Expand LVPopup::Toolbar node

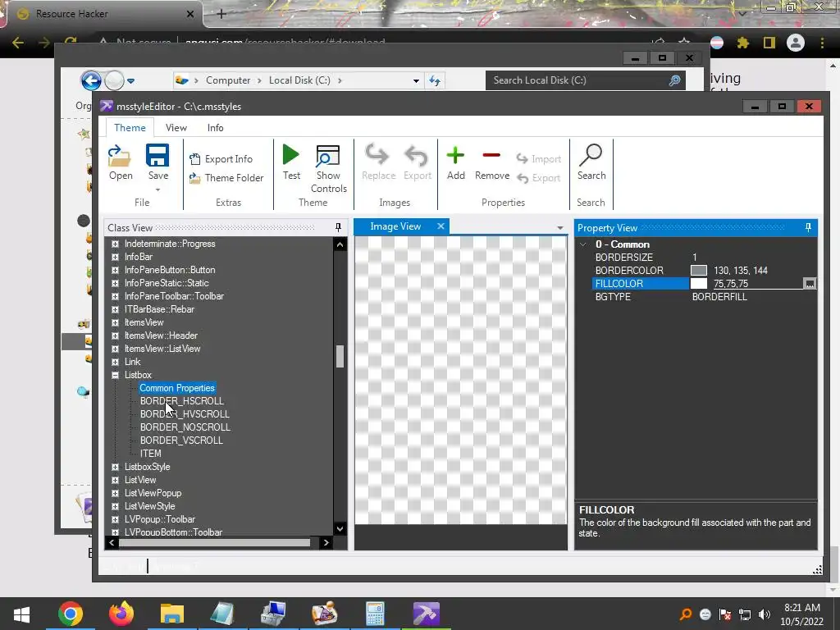click(115, 519)
